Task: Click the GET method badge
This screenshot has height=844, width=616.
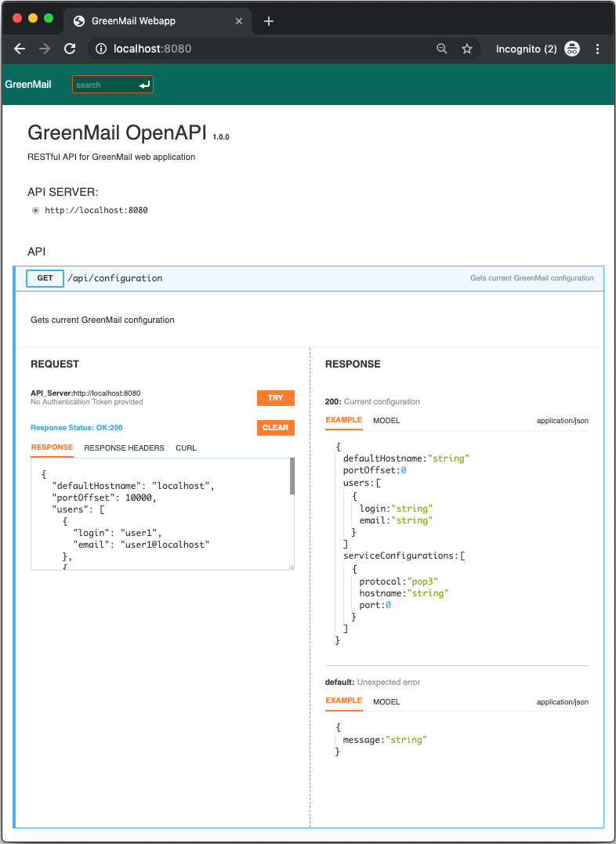Action: 45,278
